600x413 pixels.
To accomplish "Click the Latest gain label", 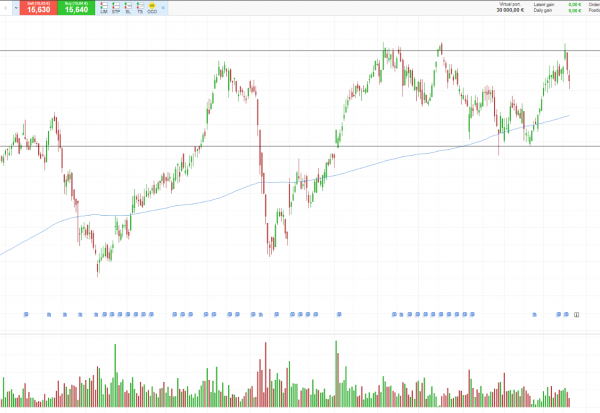I will pyautogui.click(x=544, y=5).
